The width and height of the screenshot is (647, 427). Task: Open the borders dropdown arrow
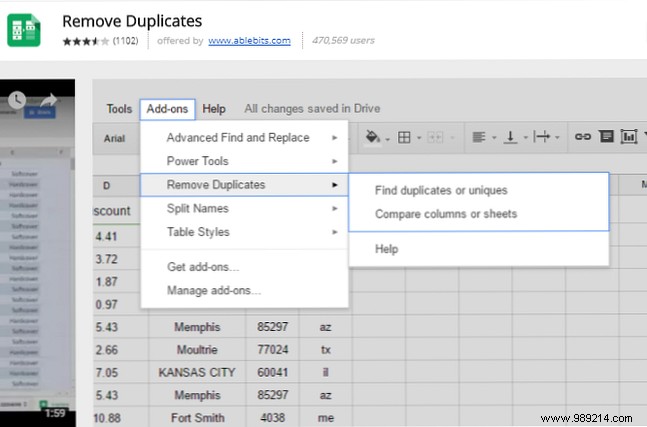[418, 138]
